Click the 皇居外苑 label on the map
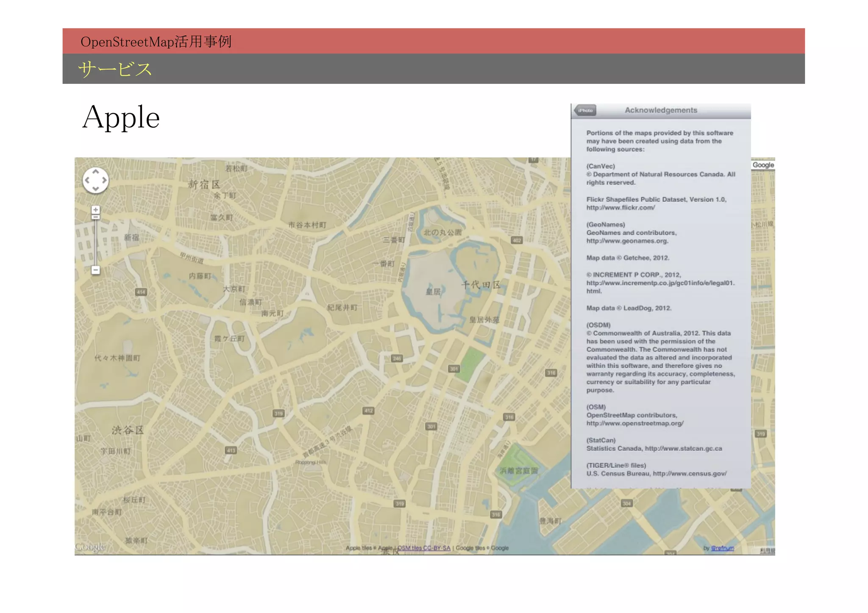This screenshot has width=868, height=613. [x=484, y=320]
